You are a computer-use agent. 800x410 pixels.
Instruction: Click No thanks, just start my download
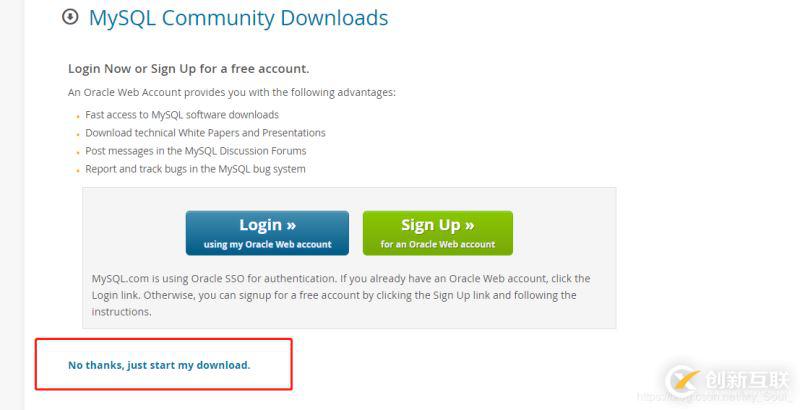[x=159, y=365]
